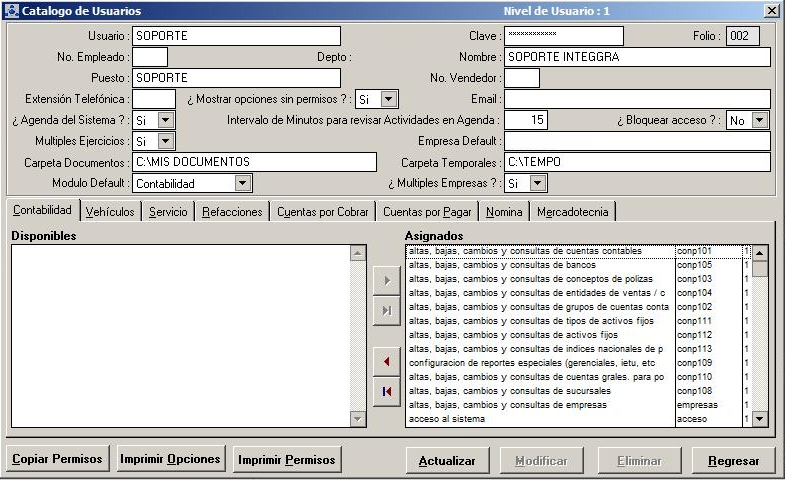The image size is (785, 480).
Task: Select the Cuentas por Cobrar tab
Action: (323, 211)
